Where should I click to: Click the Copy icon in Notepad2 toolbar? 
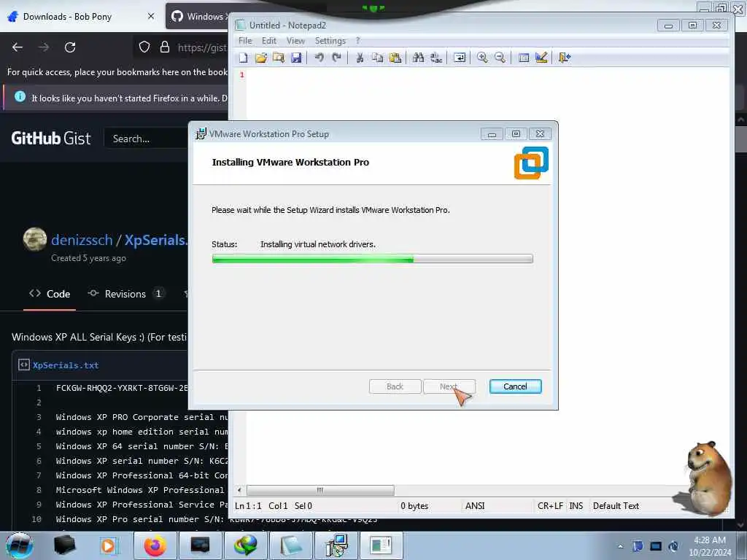click(x=377, y=58)
